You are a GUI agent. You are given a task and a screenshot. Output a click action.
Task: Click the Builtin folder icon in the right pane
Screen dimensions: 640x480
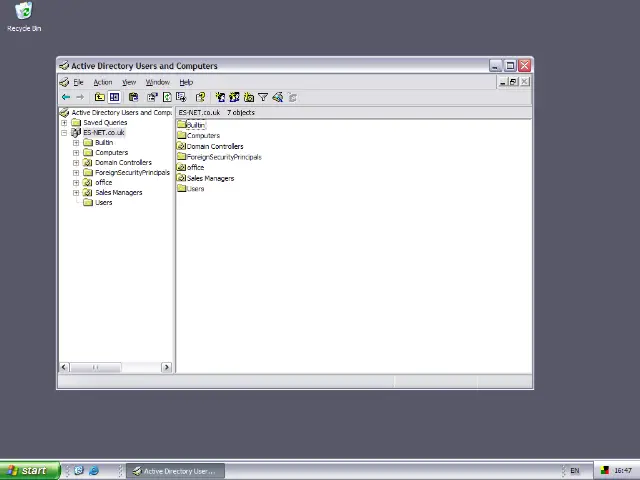[x=182, y=124]
